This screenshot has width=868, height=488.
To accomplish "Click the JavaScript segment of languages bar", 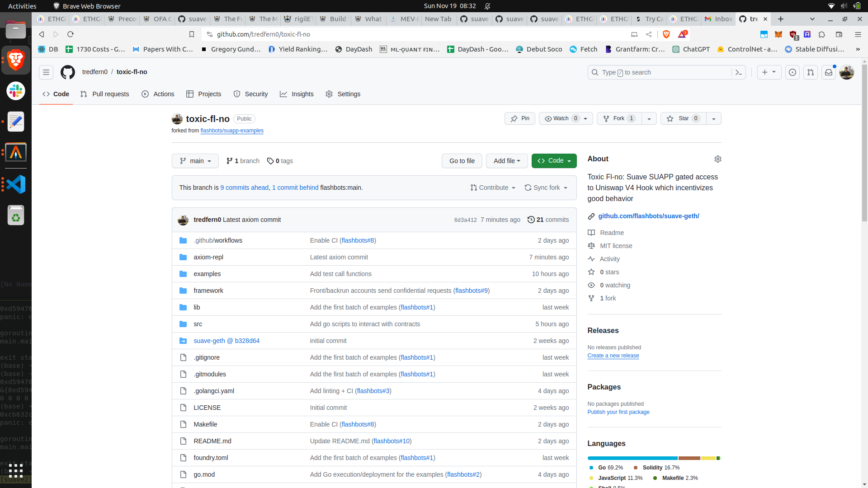I will tap(708, 458).
